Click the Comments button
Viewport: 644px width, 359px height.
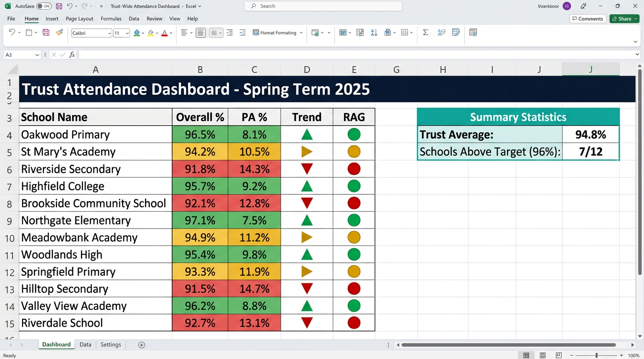coord(588,19)
